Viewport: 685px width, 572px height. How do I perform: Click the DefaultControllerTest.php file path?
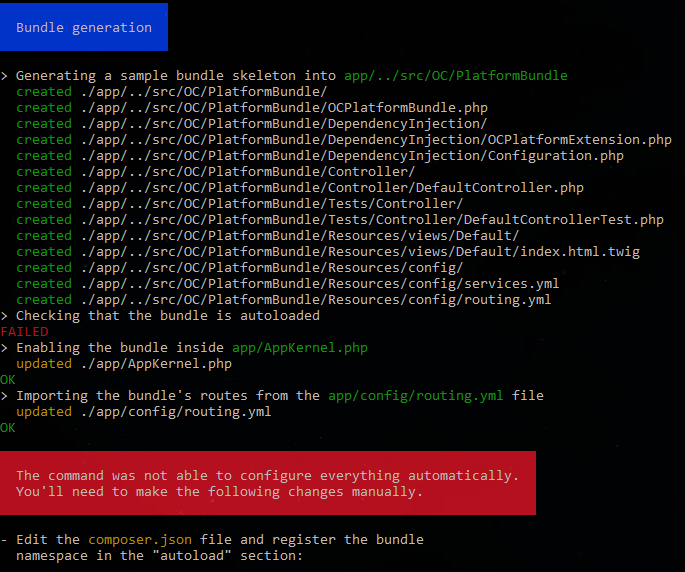pyautogui.click(x=372, y=219)
